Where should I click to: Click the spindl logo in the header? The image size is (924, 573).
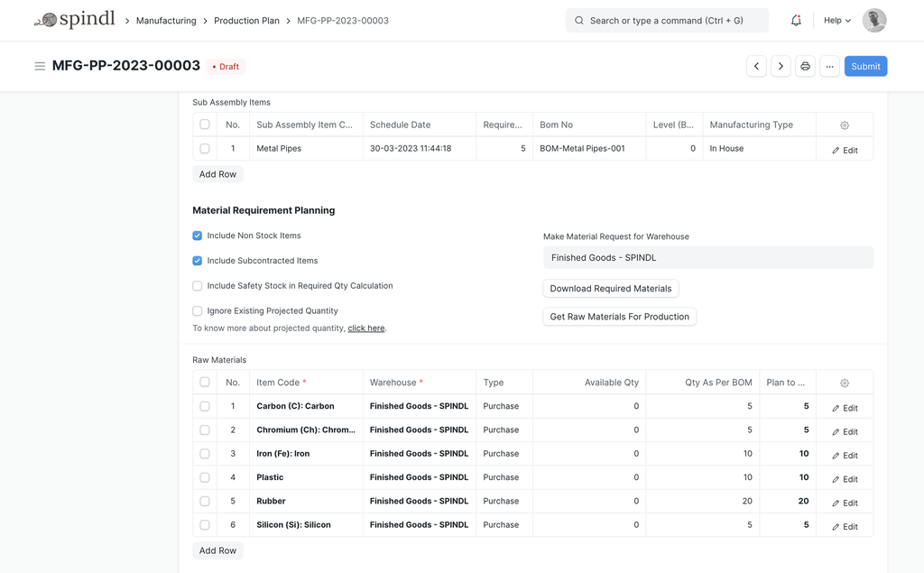75,19
